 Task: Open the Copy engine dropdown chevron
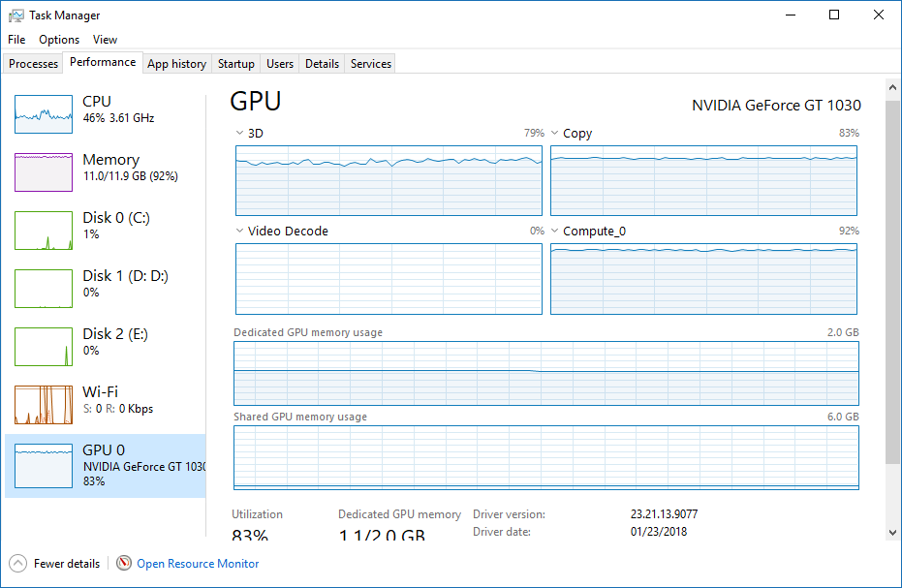click(554, 133)
